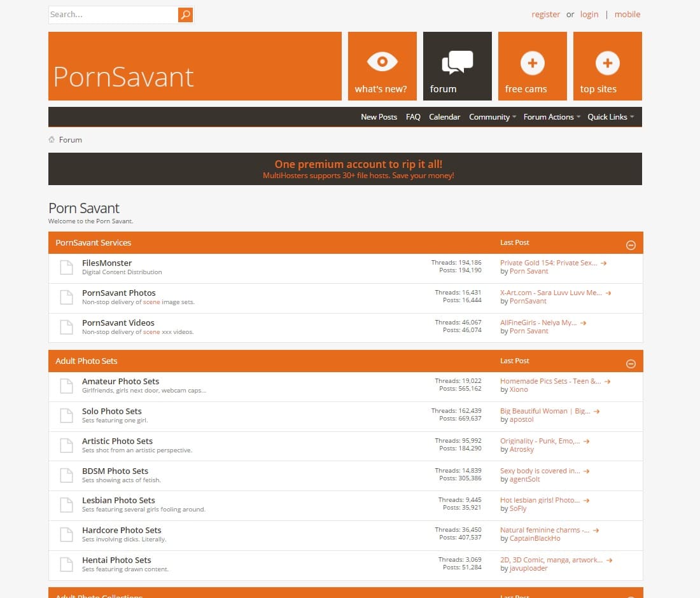The height and width of the screenshot is (598, 700).
Task: Click the premium account MultiHosters banner
Action: (x=345, y=169)
